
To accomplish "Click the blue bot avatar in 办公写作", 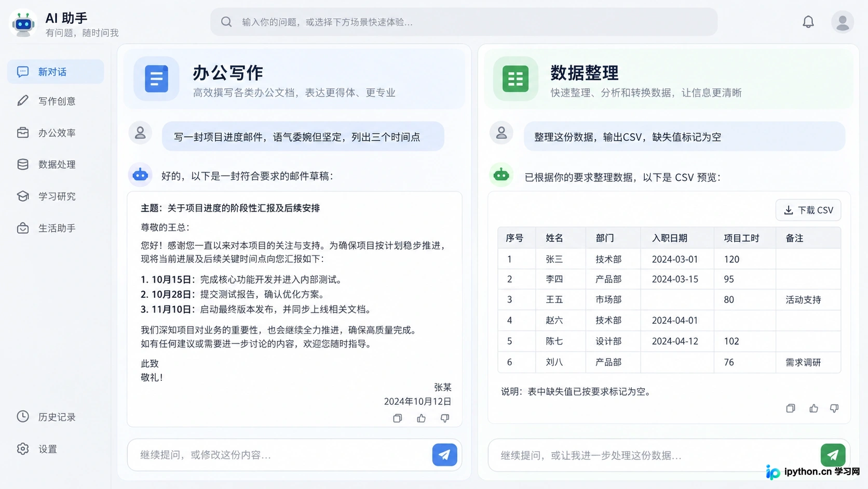I will click(140, 175).
